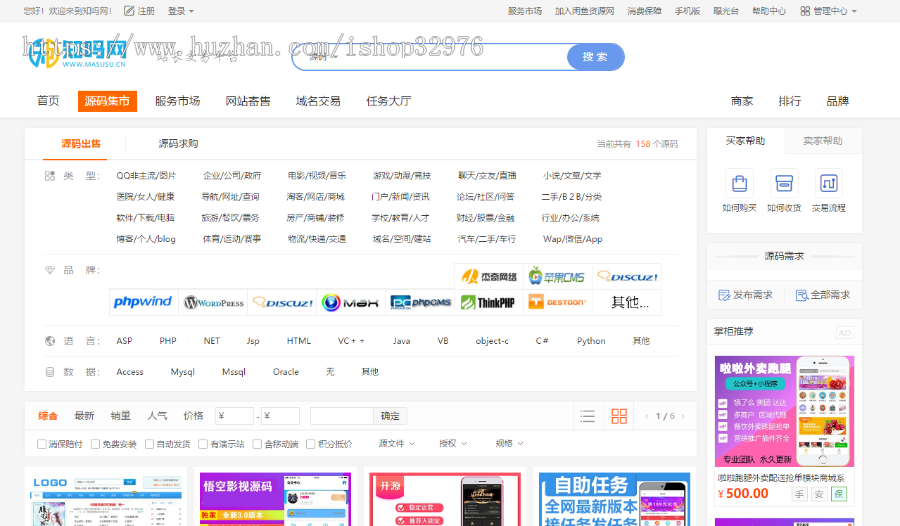Open the 如何购买 shopping bag icon
Image resolution: width=900 pixels, height=526 pixels.
click(x=739, y=184)
